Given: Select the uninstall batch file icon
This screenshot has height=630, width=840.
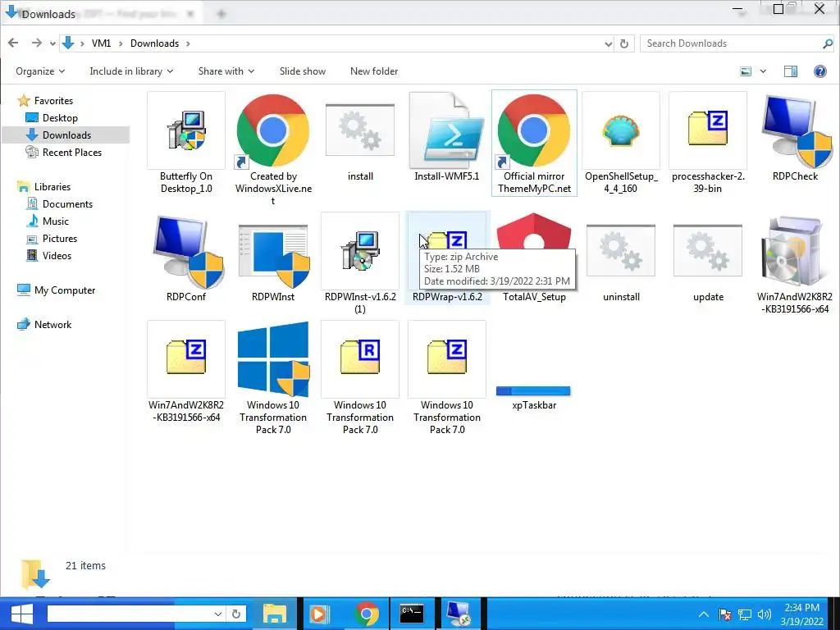Looking at the screenshot, I should tap(621, 251).
